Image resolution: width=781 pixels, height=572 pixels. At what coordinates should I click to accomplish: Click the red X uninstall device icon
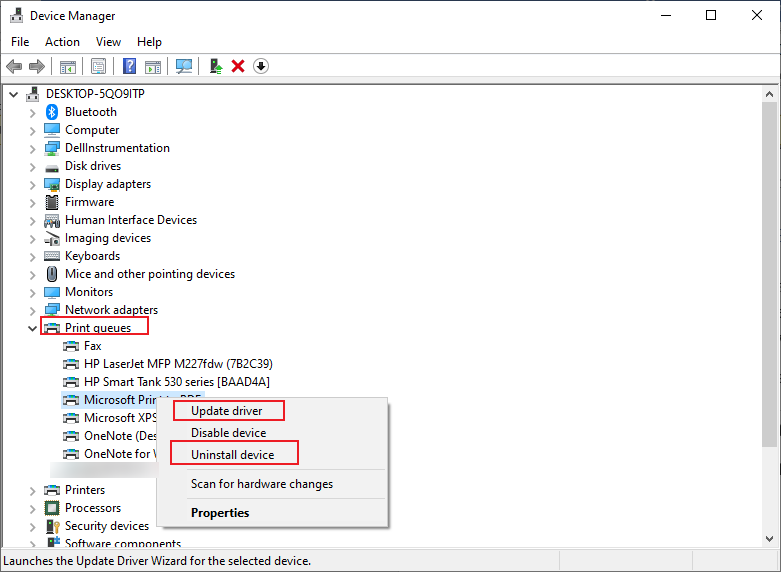[x=238, y=66]
